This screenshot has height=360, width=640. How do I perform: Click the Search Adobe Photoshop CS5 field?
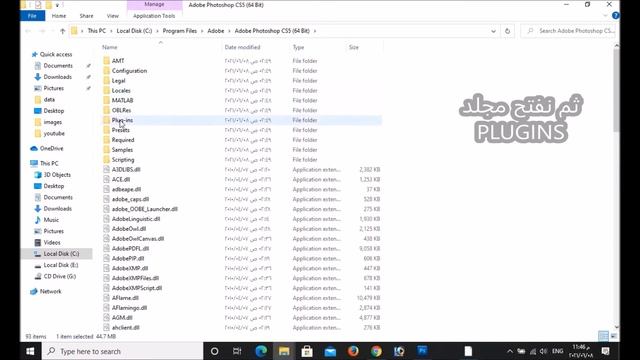(x=568, y=31)
